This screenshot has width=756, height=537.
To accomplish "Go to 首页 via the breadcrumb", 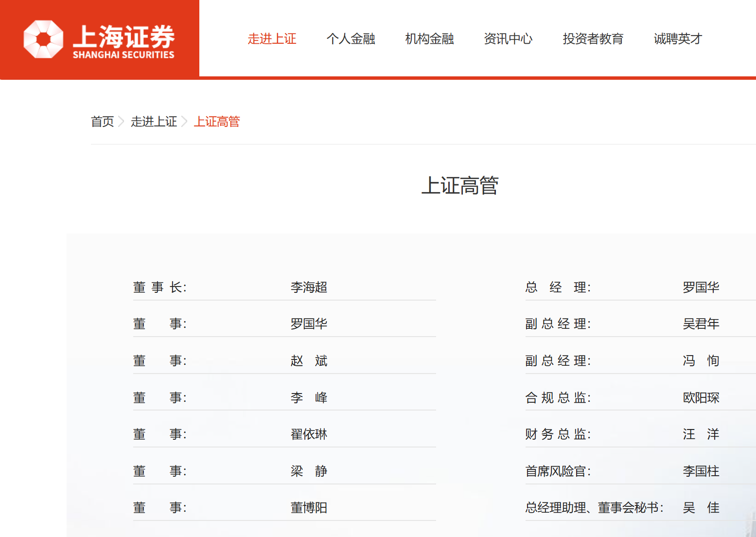I will 102,122.
